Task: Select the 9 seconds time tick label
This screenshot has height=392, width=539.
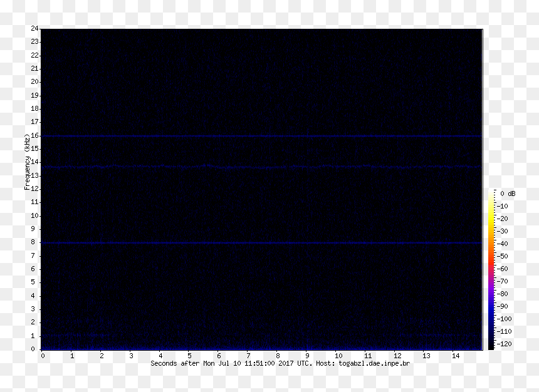Action: point(307,356)
